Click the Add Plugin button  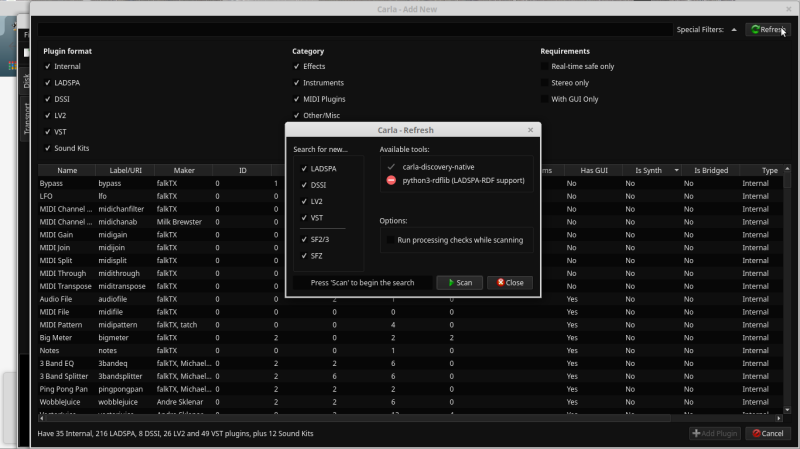[715, 433]
